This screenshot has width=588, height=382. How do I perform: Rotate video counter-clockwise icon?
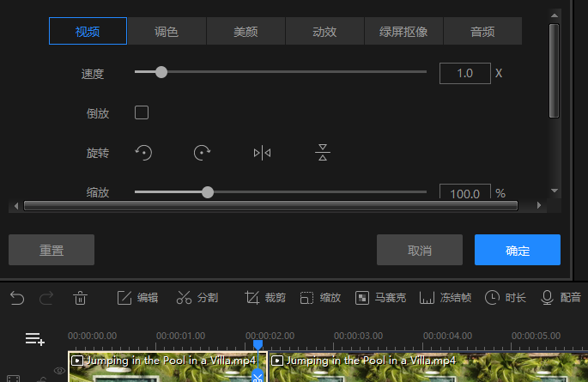143,153
